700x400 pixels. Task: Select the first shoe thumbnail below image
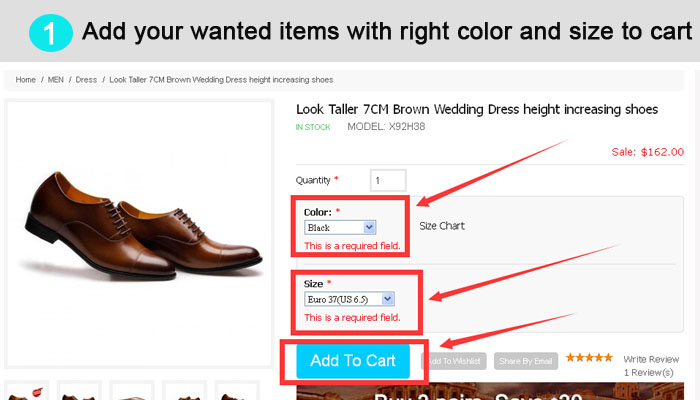[26, 391]
